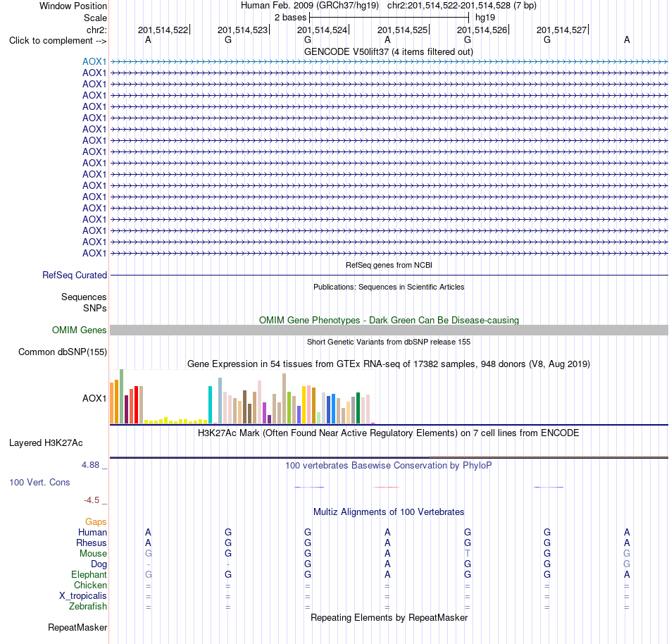Click the '2 bases' scale bar
Viewport: 669px width, 644px height.
tap(389, 18)
